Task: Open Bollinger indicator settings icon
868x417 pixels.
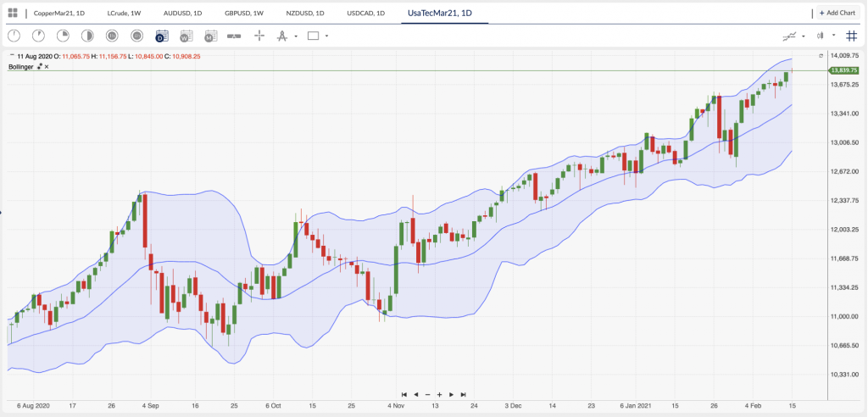Action: (39, 66)
